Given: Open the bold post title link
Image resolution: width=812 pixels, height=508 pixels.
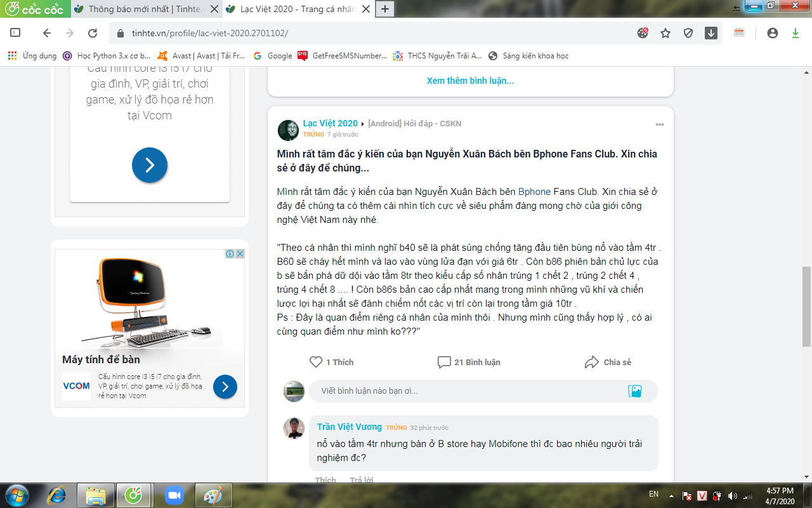Looking at the screenshot, I should click(467, 161).
